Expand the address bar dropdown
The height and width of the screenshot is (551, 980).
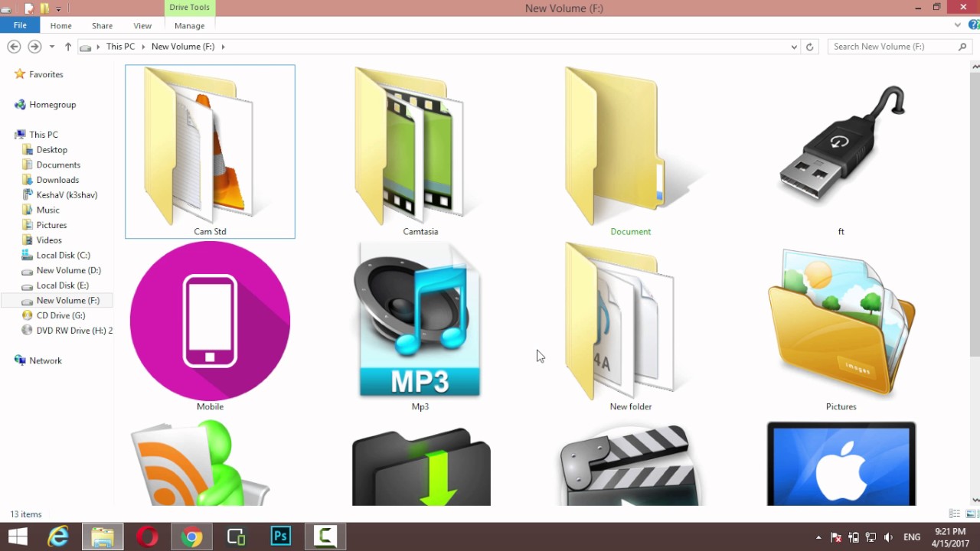coord(794,47)
